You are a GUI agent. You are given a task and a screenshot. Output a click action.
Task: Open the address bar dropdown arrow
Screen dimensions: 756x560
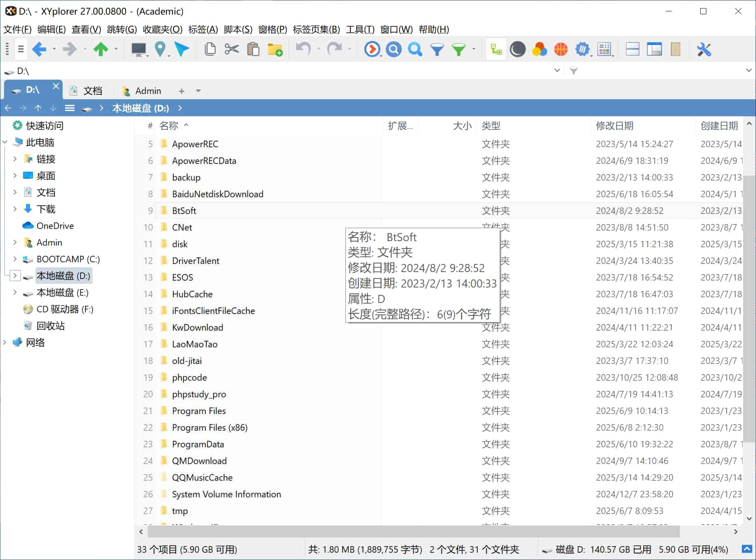(x=557, y=70)
